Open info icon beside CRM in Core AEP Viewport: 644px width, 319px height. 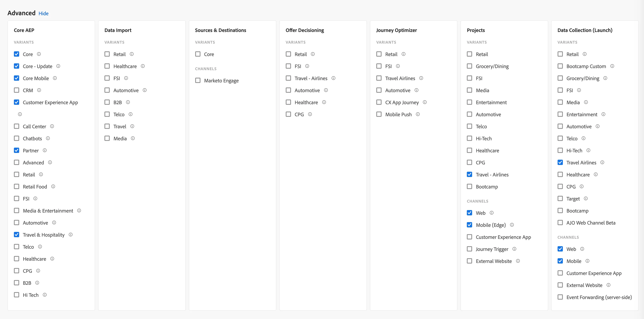[x=39, y=90]
